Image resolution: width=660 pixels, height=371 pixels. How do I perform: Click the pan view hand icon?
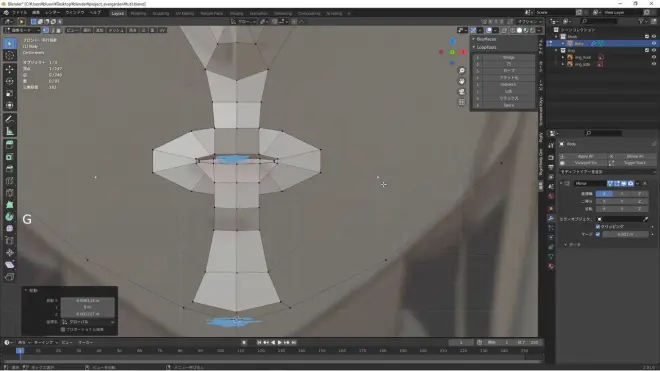(x=462, y=81)
